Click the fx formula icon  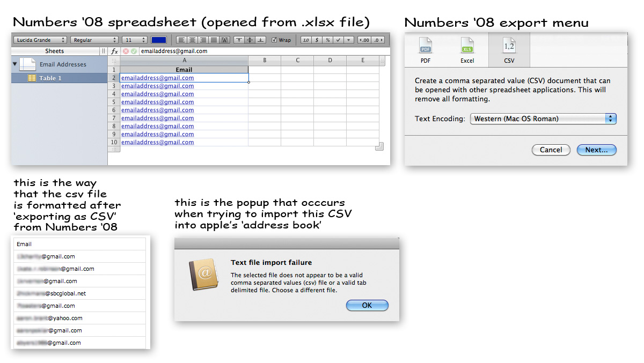coord(114,51)
